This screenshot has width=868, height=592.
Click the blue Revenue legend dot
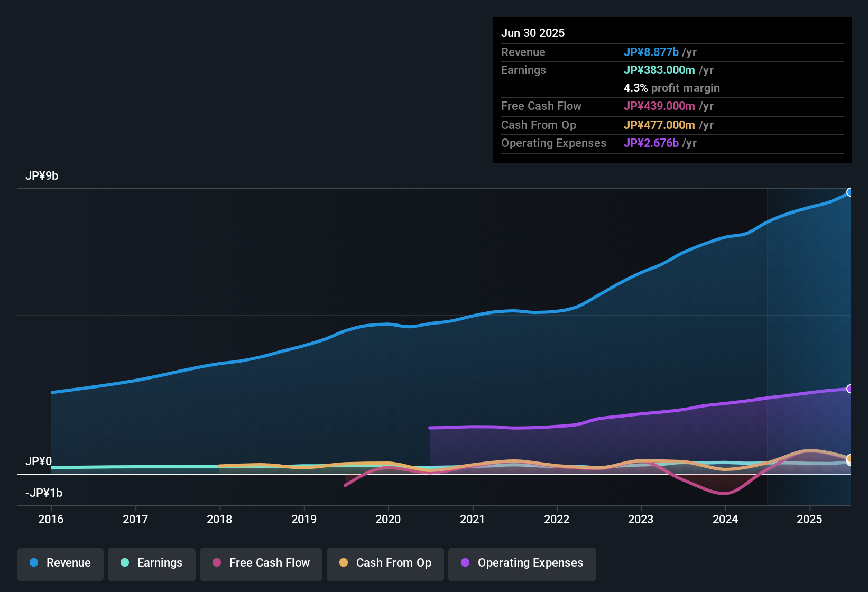pyautogui.click(x=33, y=563)
